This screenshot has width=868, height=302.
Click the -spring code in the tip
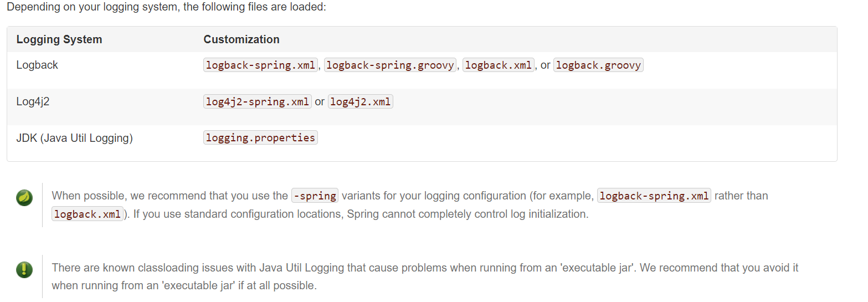coord(315,196)
